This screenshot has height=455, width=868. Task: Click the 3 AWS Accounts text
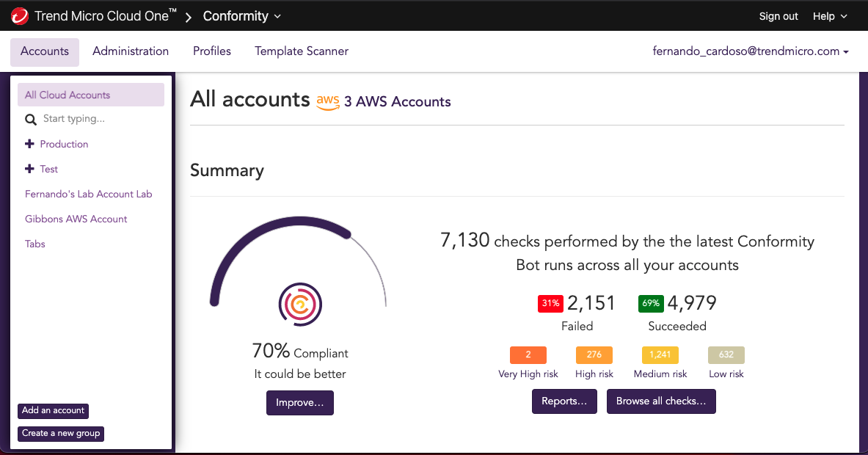tap(398, 102)
